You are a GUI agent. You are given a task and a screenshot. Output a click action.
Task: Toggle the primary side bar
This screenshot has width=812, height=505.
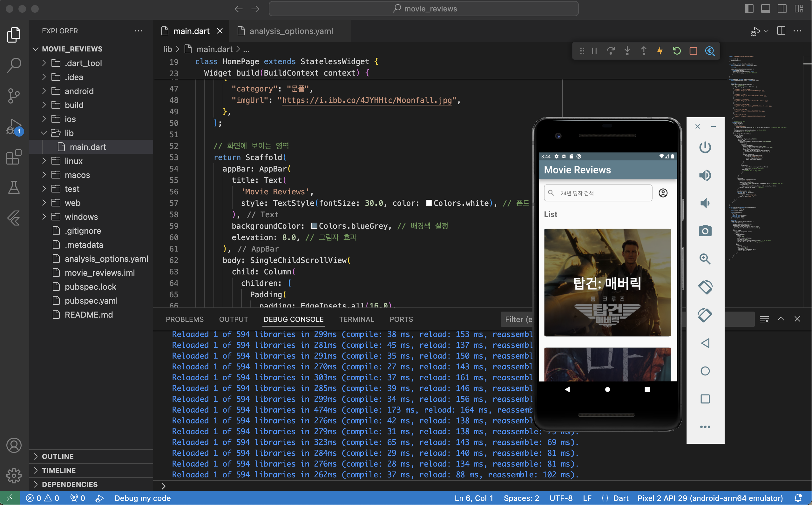pyautogui.click(x=749, y=9)
